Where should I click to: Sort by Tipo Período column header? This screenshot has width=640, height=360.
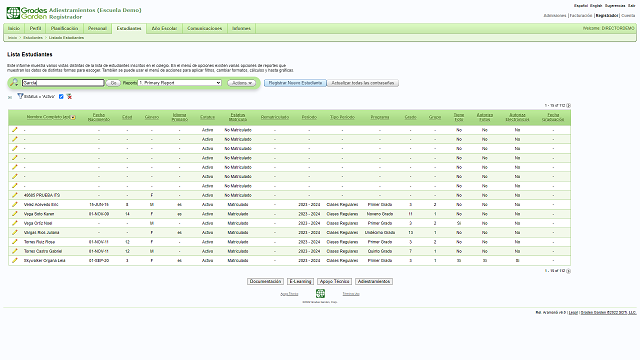pos(342,117)
